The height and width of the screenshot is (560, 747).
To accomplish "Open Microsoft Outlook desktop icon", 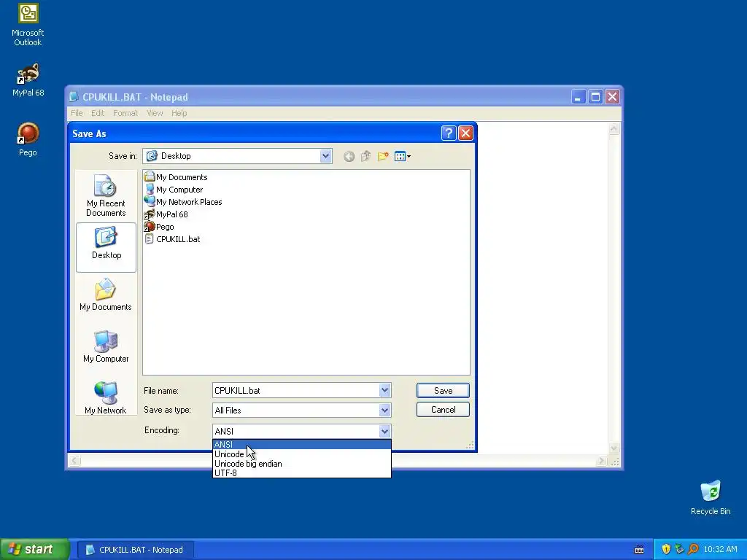I will [28, 25].
